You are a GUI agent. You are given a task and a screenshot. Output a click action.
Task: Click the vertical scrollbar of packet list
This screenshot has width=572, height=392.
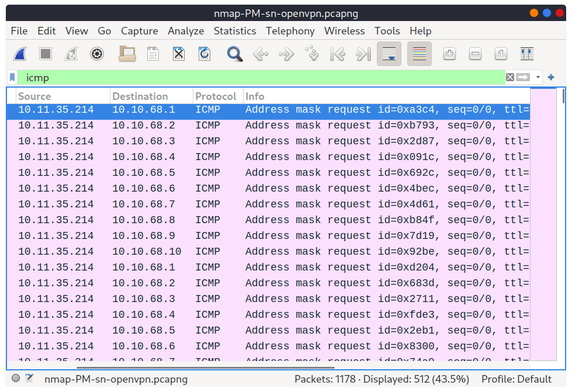pyautogui.click(x=564, y=96)
